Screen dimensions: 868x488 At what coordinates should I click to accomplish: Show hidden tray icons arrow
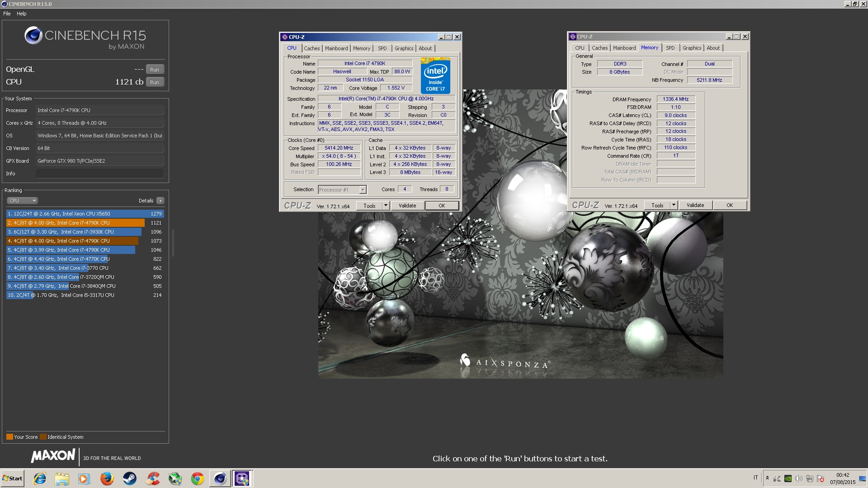point(767,478)
